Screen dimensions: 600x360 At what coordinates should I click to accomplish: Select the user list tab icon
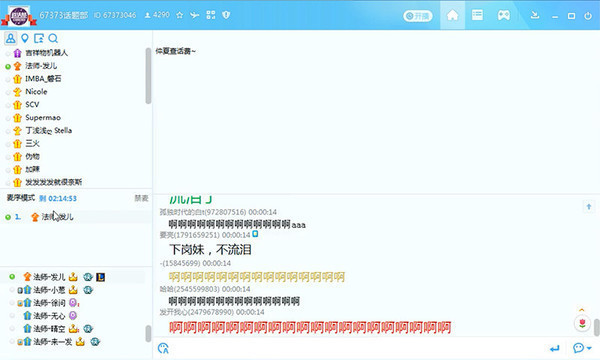click(x=11, y=38)
